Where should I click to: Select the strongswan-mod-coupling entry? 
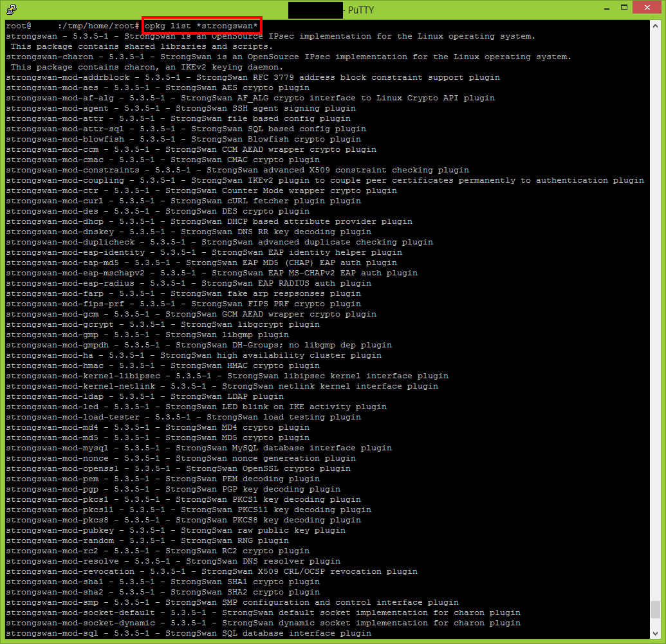325,180
